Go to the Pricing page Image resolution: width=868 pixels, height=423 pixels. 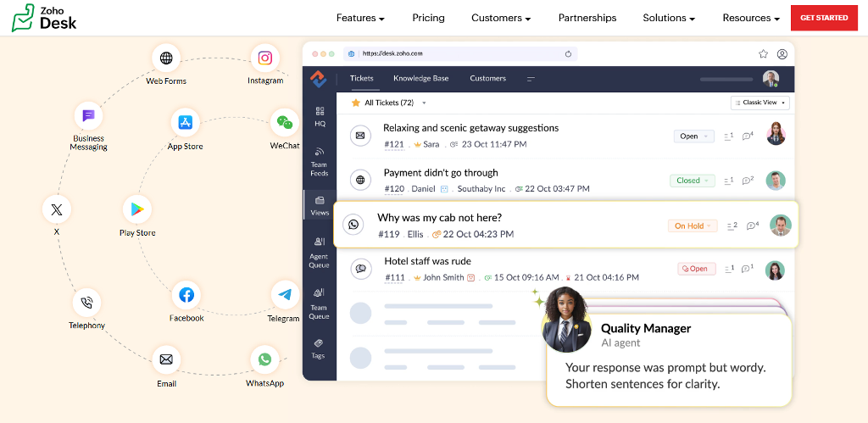tap(428, 18)
